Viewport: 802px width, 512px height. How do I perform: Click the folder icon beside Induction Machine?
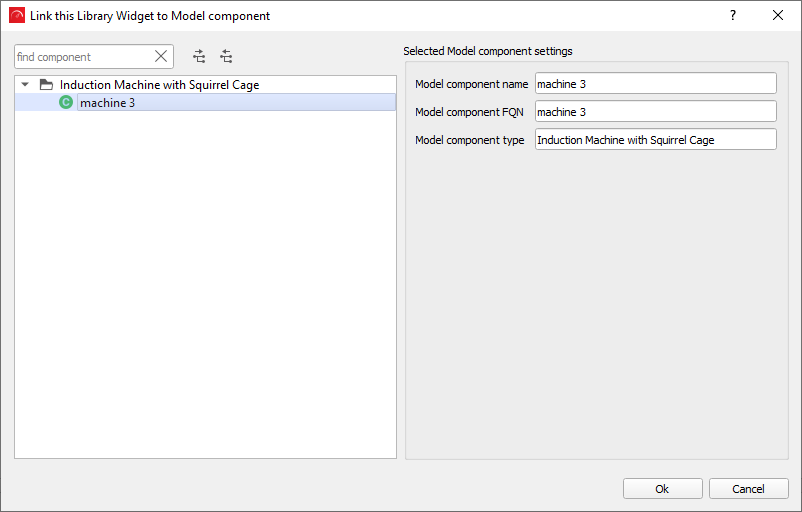pos(46,85)
